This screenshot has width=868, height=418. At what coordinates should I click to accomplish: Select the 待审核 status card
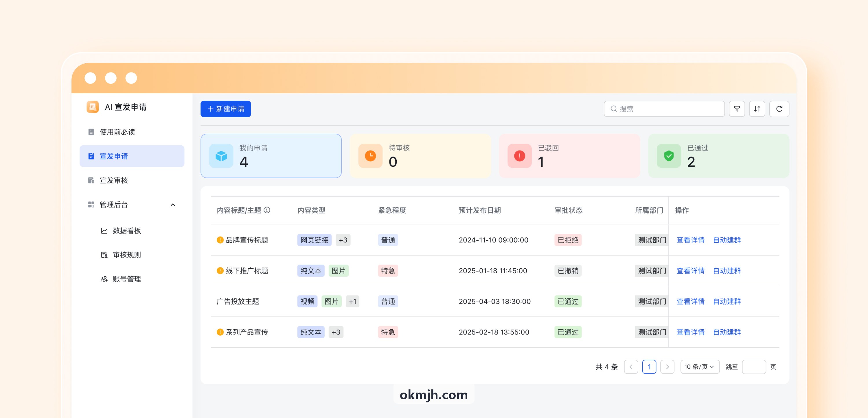(420, 156)
